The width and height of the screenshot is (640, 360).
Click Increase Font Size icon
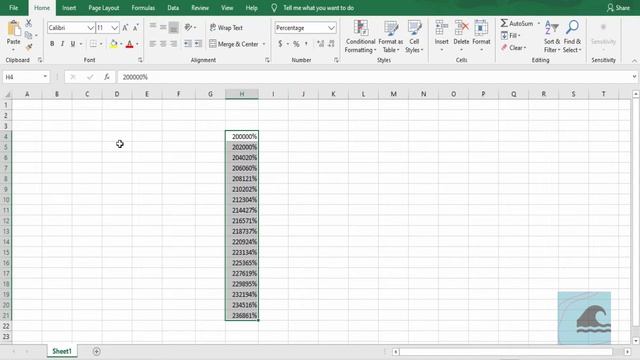point(125,28)
